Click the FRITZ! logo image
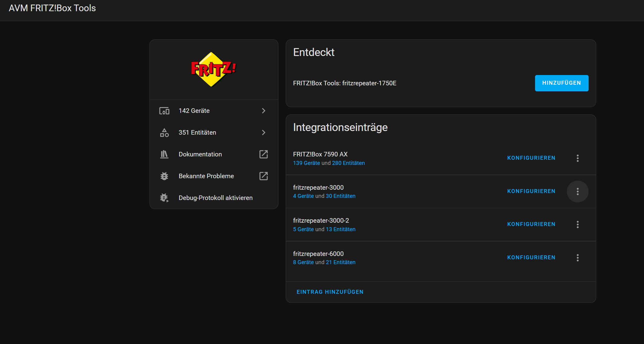Screen dimensions: 644x344 214,69
